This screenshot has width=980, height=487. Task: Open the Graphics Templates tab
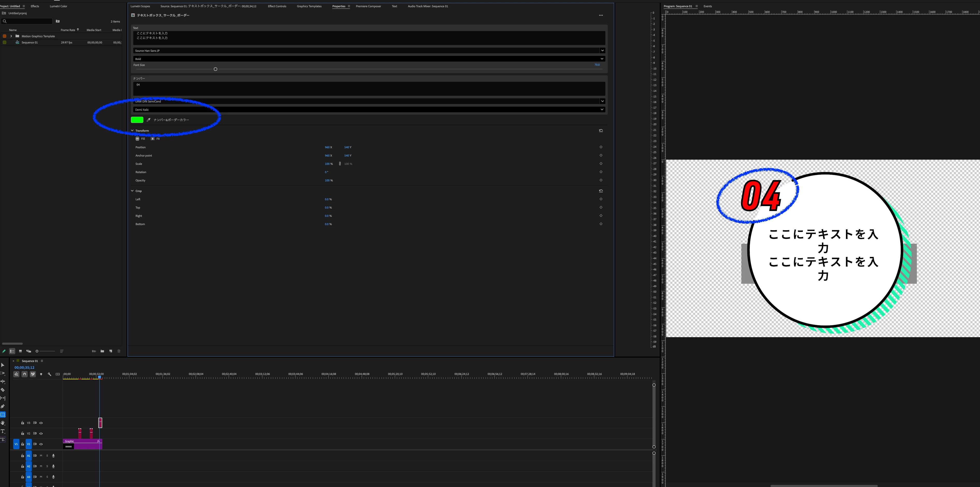point(309,6)
